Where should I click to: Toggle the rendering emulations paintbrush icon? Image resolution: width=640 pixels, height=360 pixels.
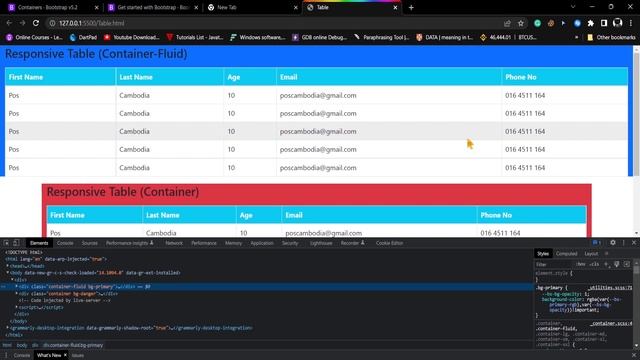coord(617,264)
